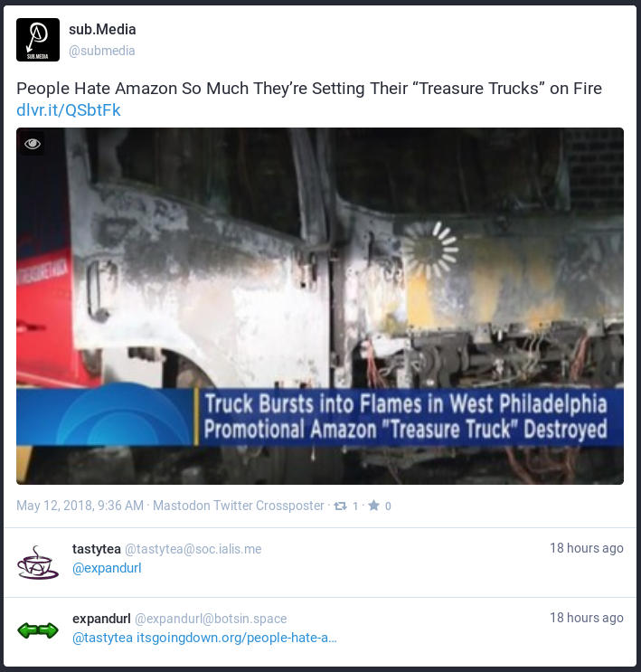Screen dimensions: 641x672
Task: Click the Mastodon Twitter Crossposter app link
Action: 239,506
